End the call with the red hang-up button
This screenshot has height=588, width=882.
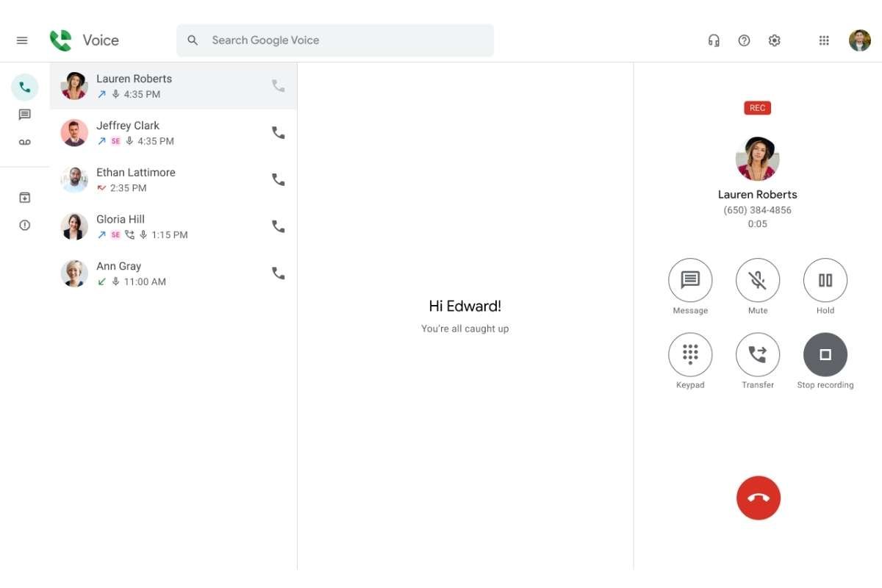759,498
